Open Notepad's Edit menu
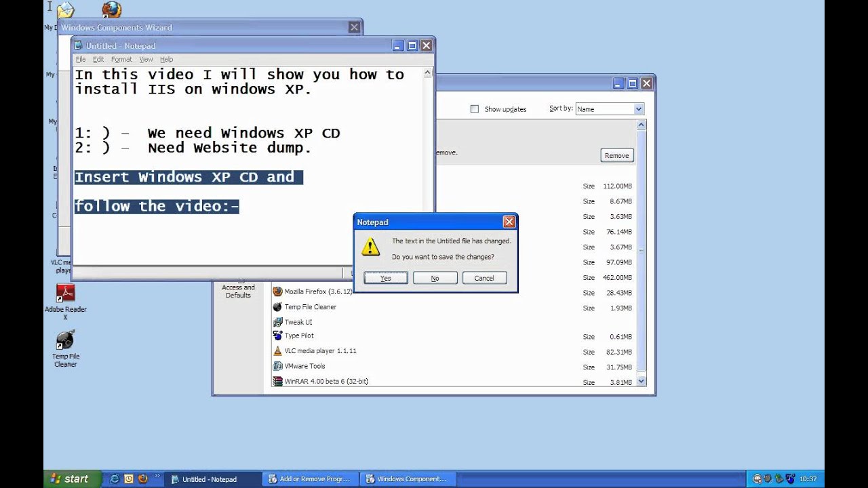This screenshot has height=488, width=868. click(98, 60)
